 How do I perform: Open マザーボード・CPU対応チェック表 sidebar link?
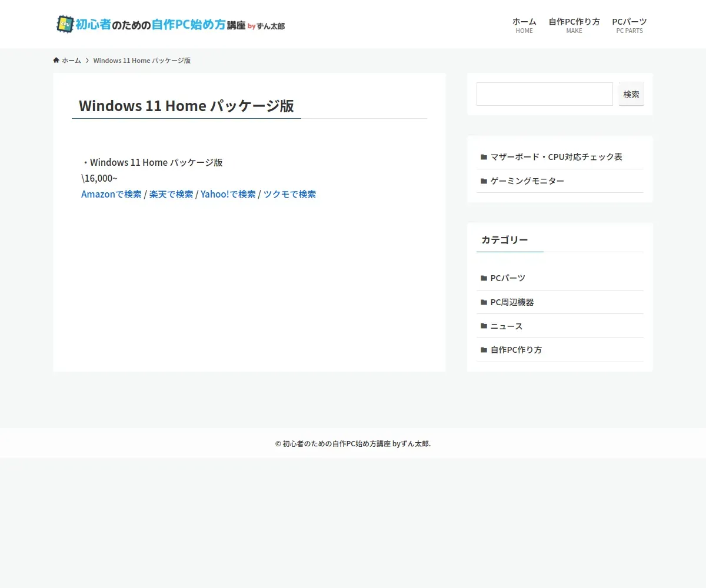click(x=560, y=157)
